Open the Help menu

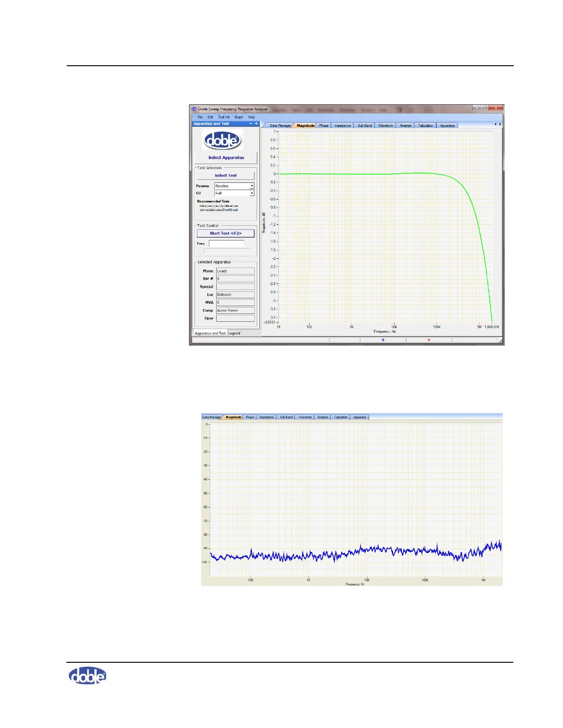(252, 117)
